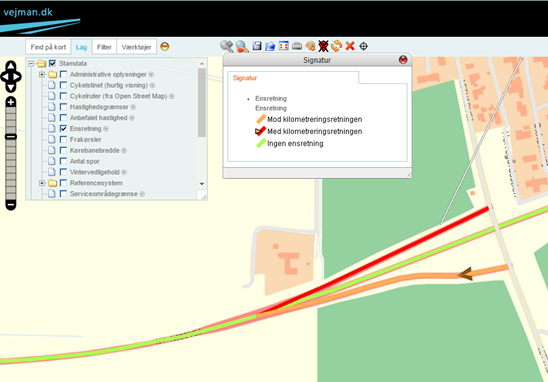The width and height of the screenshot is (548, 382).
Task: Zoom in with the plus button
Action: tap(11, 102)
